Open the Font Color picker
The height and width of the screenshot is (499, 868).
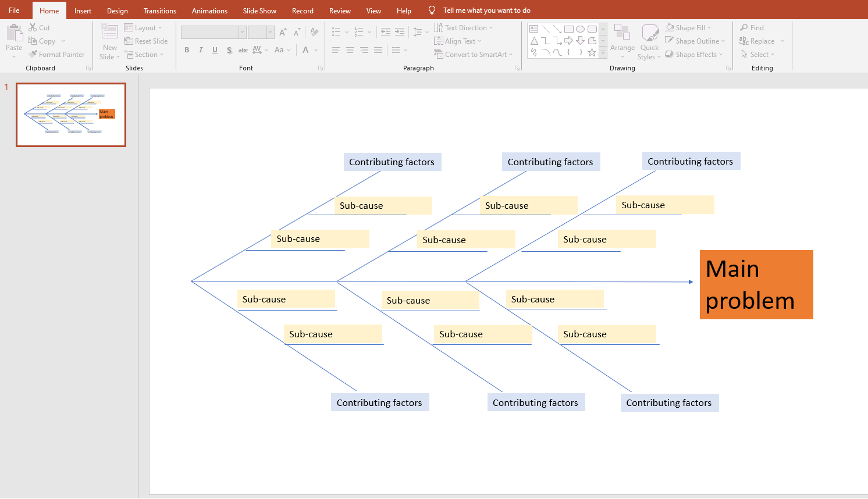point(305,50)
